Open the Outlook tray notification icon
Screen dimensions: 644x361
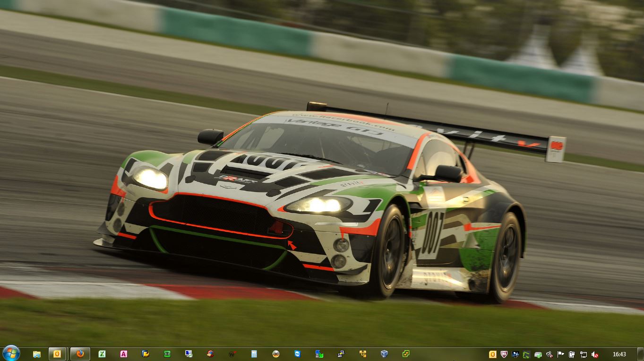click(492, 354)
